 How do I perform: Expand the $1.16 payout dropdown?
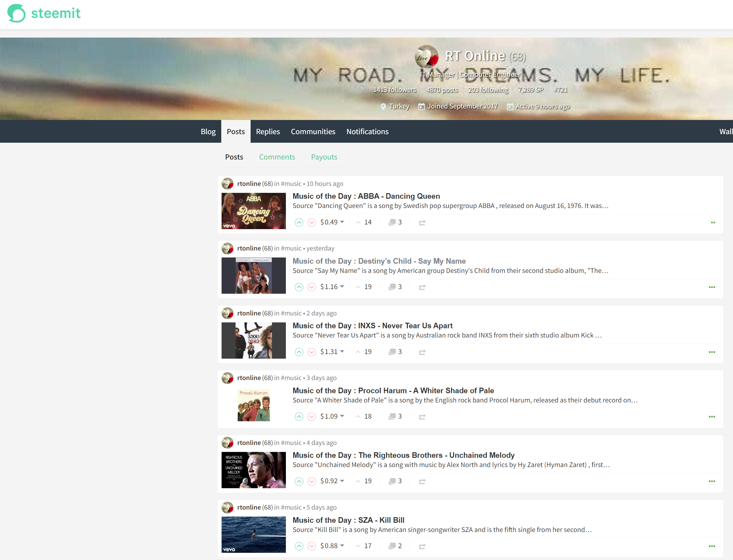click(x=332, y=287)
